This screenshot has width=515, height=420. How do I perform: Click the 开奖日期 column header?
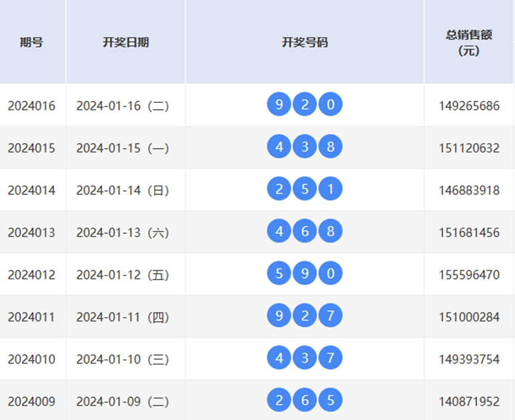[126, 42]
